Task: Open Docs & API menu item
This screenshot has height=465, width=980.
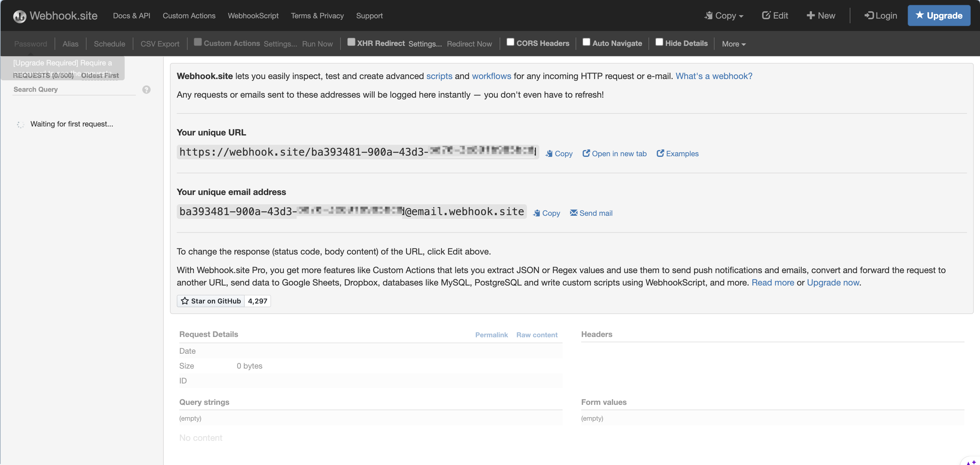Action: [131, 15]
